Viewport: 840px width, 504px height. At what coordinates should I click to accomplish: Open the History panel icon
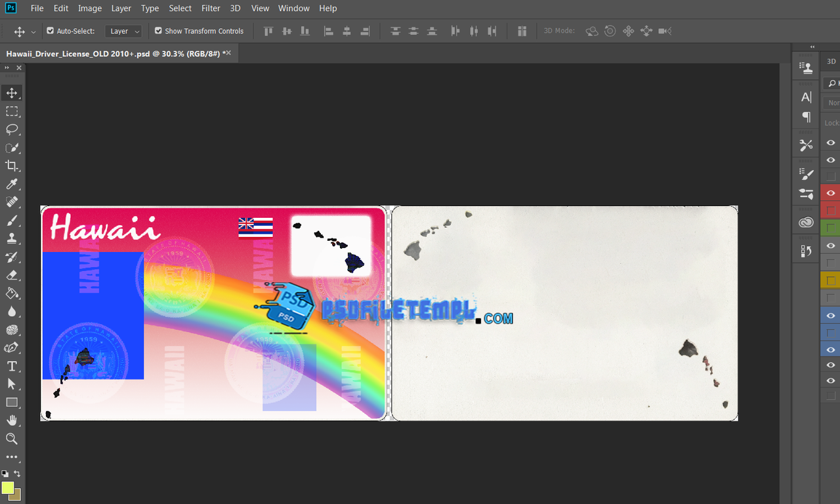pos(806,251)
